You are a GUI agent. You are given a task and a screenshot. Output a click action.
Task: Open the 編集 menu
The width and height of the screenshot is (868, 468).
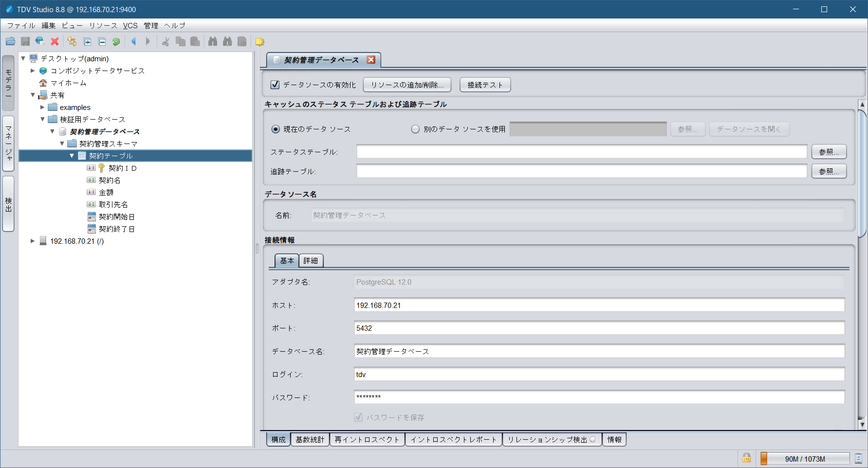(49, 25)
